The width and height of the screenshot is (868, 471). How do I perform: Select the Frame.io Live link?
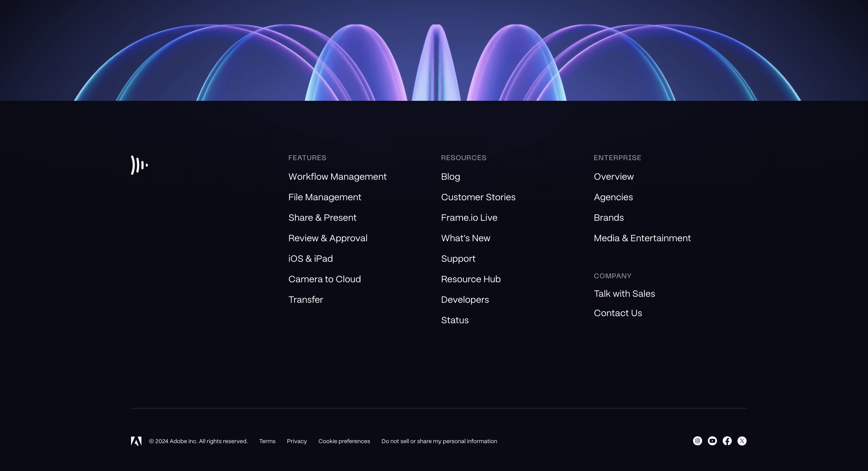469,218
